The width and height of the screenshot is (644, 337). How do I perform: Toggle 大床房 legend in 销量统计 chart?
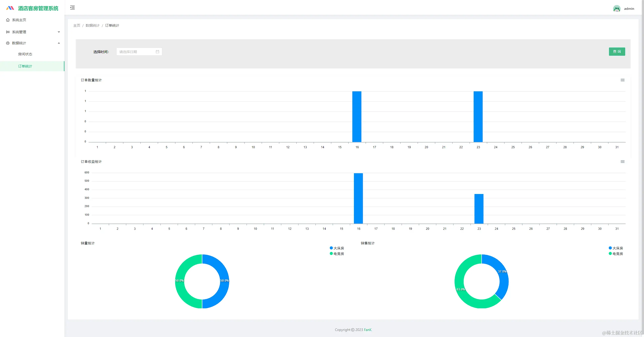pyautogui.click(x=337, y=248)
